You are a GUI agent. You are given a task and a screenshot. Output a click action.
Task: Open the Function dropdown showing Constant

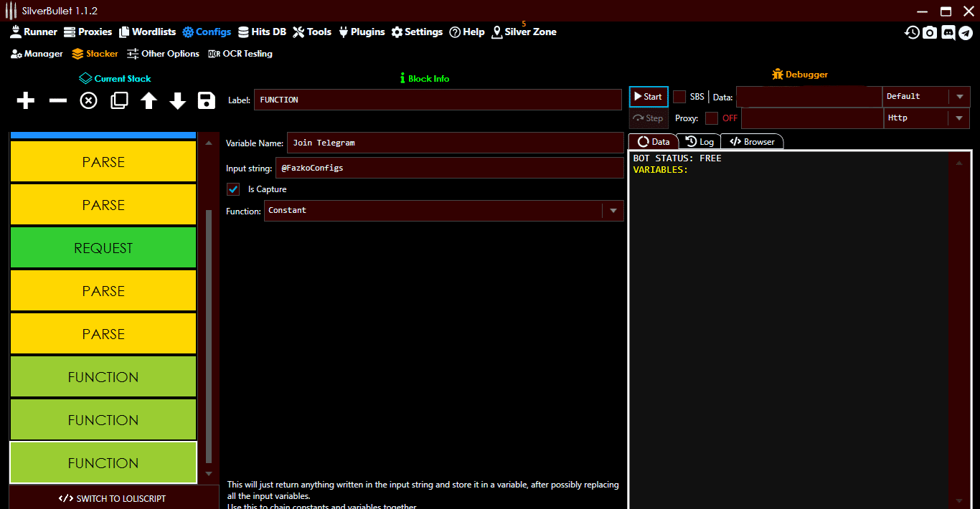pos(613,210)
